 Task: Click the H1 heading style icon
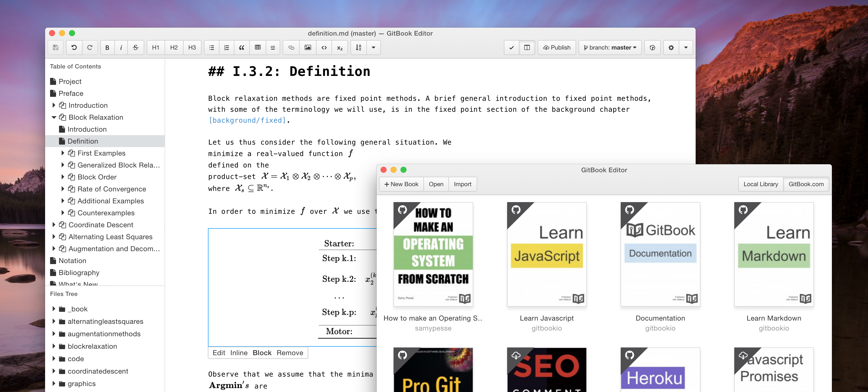click(156, 48)
